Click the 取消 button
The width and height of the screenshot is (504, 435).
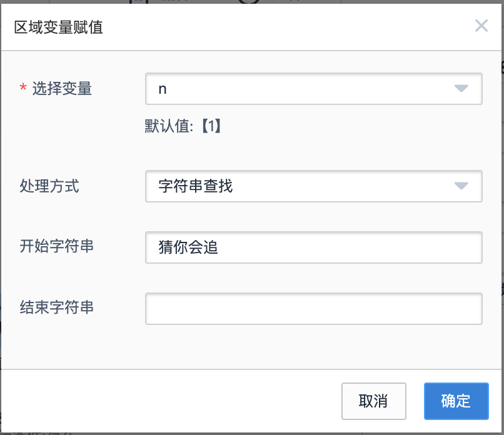click(374, 401)
